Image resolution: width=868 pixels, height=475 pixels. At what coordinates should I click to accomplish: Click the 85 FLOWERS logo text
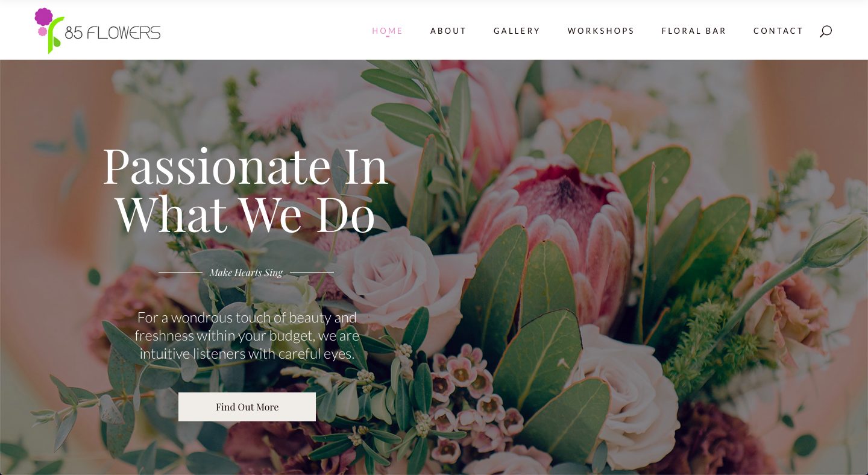[113, 33]
